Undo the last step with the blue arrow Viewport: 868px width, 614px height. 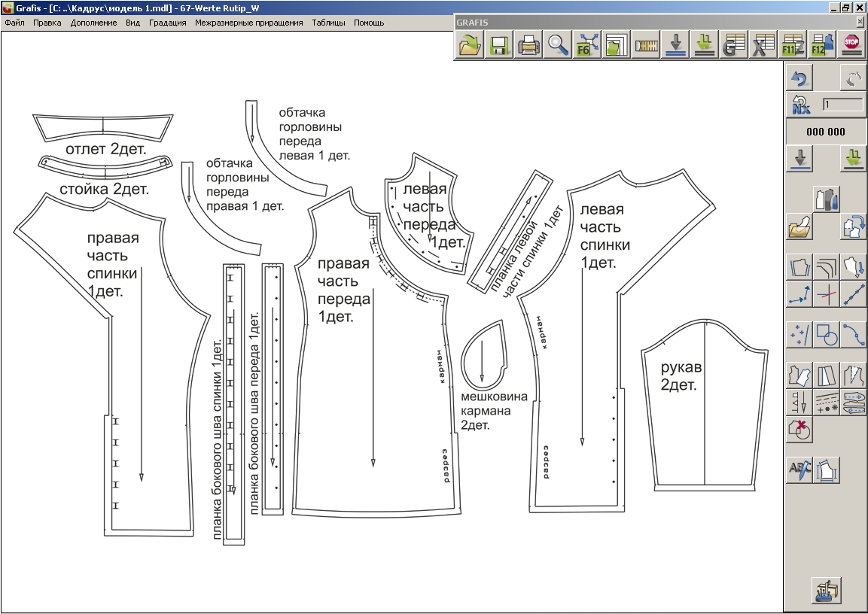(x=799, y=78)
